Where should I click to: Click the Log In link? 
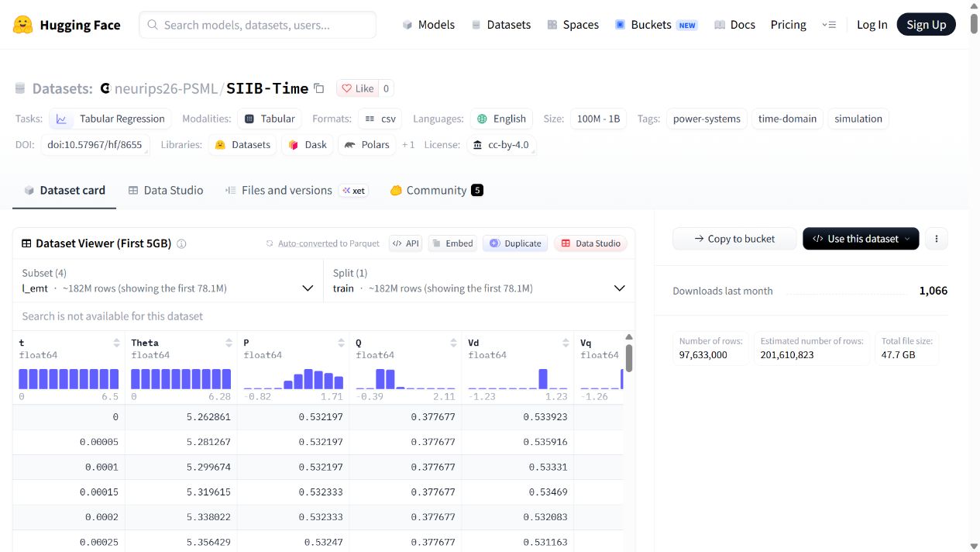click(872, 25)
